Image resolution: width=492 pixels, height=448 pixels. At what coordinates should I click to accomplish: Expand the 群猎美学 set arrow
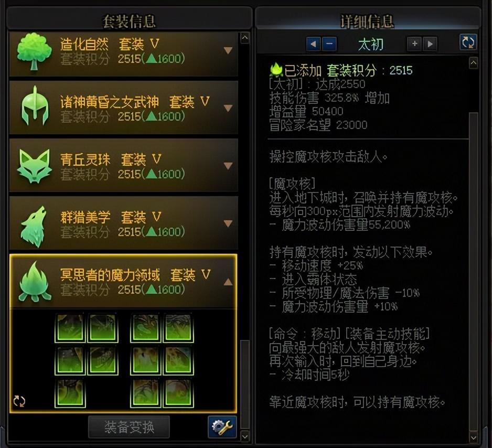pos(228,223)
